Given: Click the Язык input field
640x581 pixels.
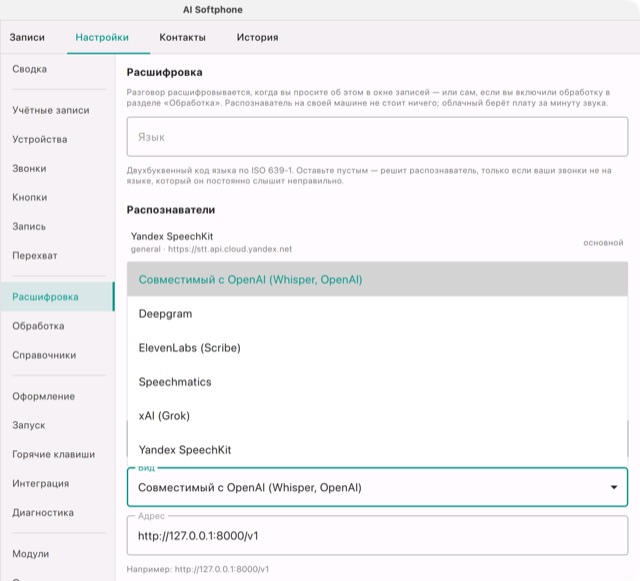Looking at the screenshot, I should pos(377,137).
